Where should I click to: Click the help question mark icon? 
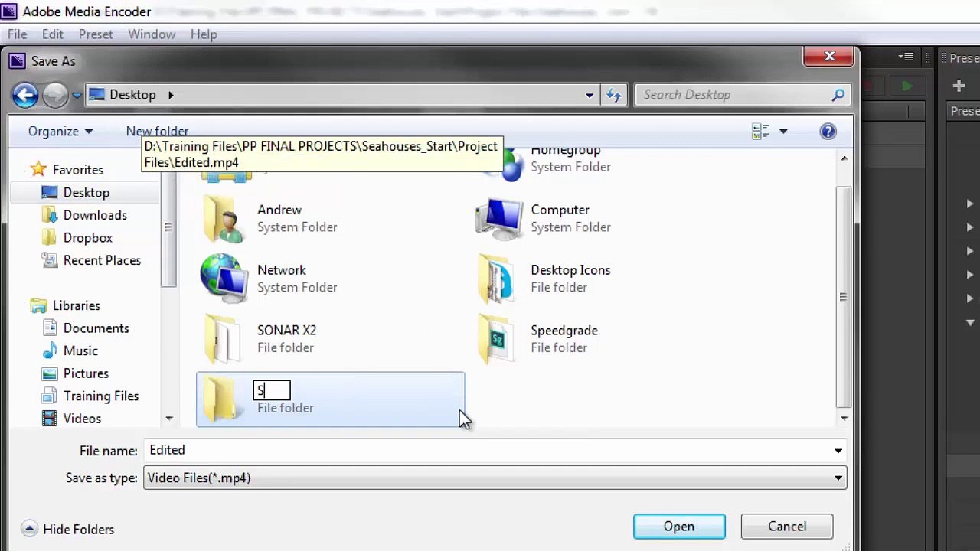[828, 132]
